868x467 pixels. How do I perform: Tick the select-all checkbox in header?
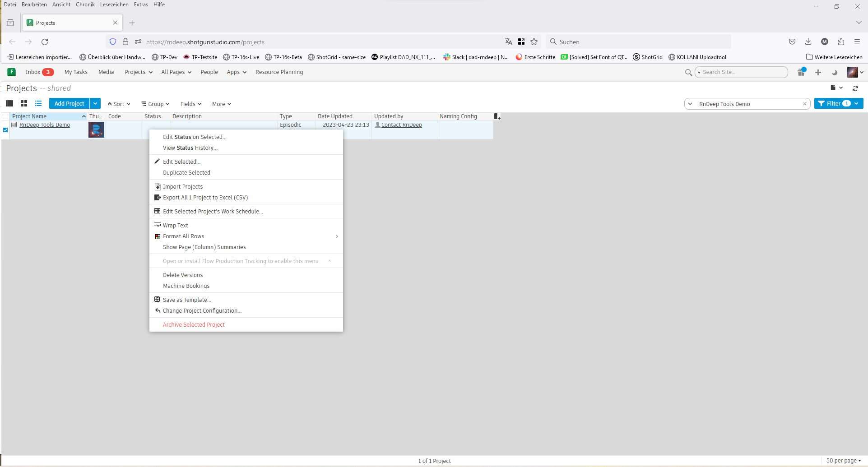(5, 116)
